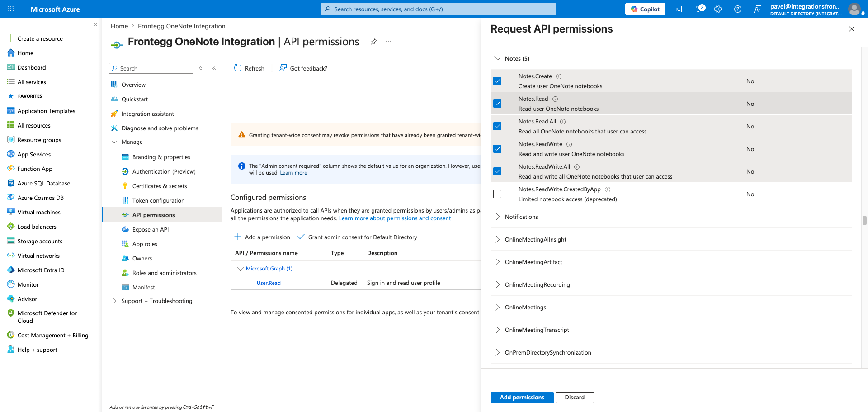The height and width of the screenshot is (412, 868).
Task: Click the Copilot button
Action: (645, 9)
